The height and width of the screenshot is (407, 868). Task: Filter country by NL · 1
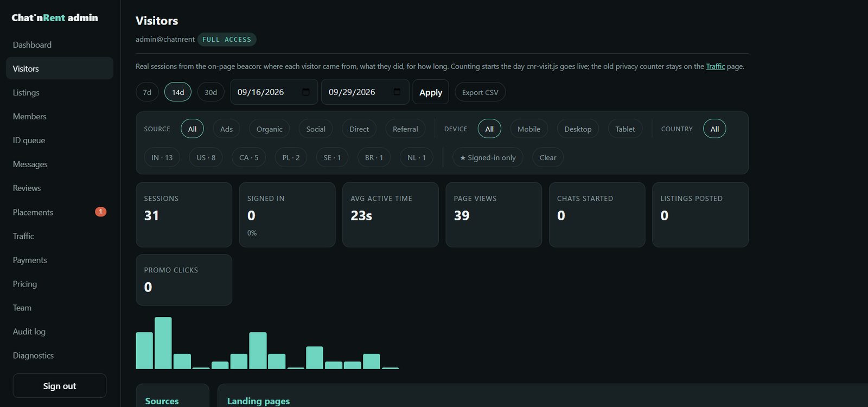pos(416,157)
